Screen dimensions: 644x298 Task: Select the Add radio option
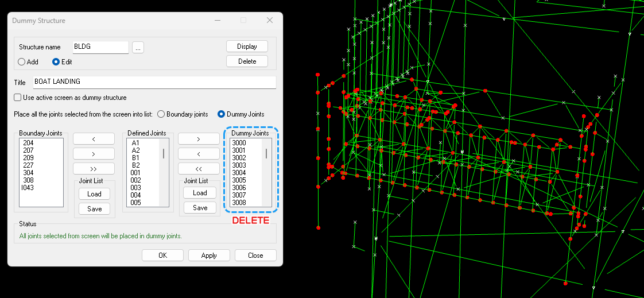[x=28, y=61]
